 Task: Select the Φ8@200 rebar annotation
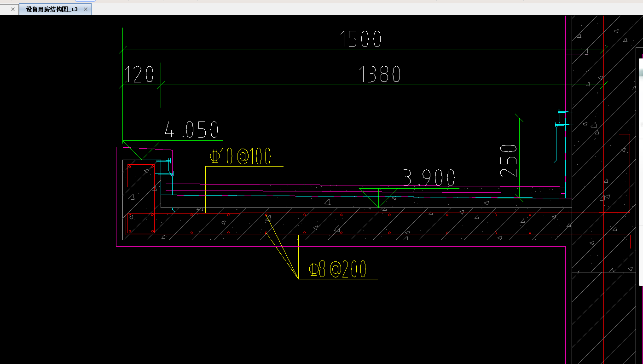(337, 269)
